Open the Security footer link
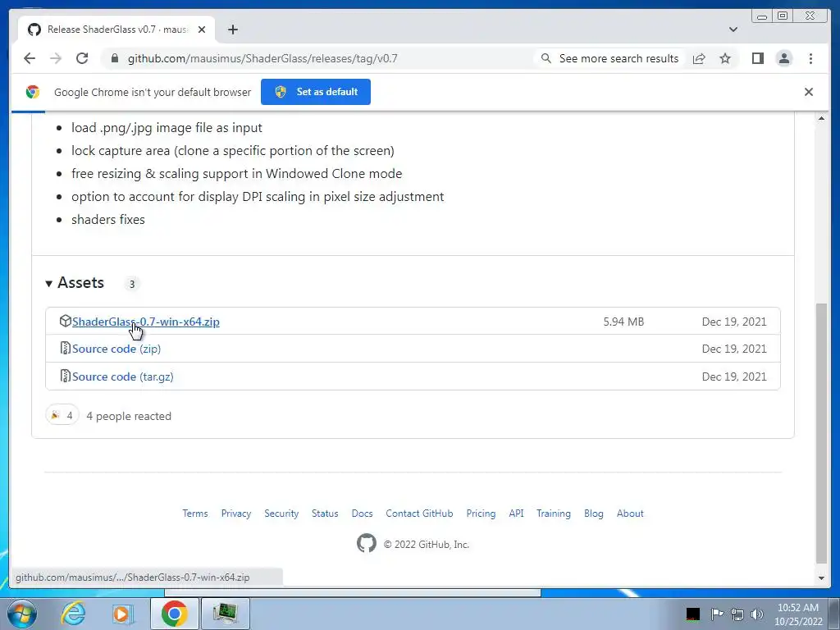 (x=281, y=514)
